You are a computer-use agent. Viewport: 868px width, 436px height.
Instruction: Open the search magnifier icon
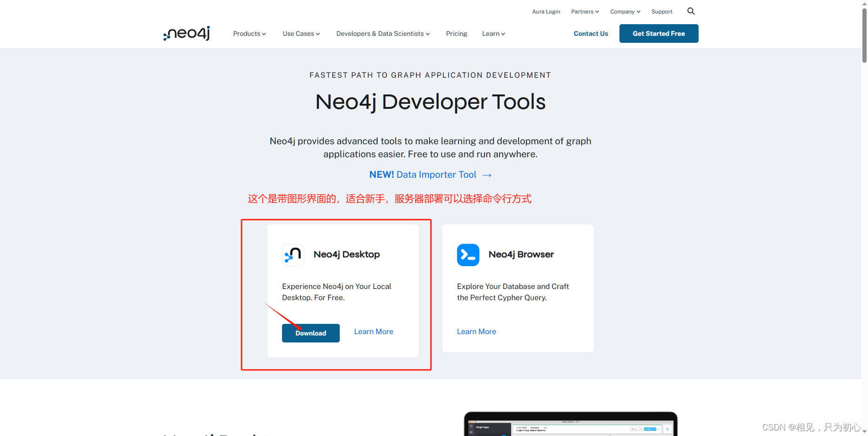point(691,11)
